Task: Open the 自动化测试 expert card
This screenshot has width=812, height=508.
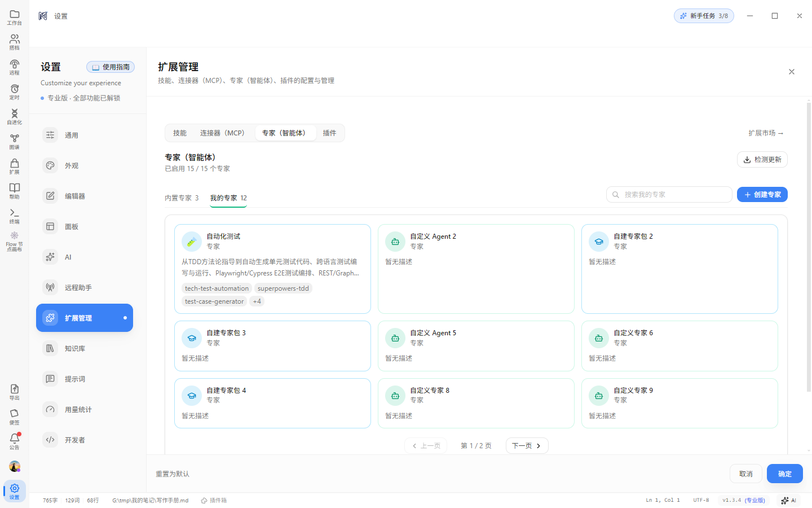Action: 272,269
